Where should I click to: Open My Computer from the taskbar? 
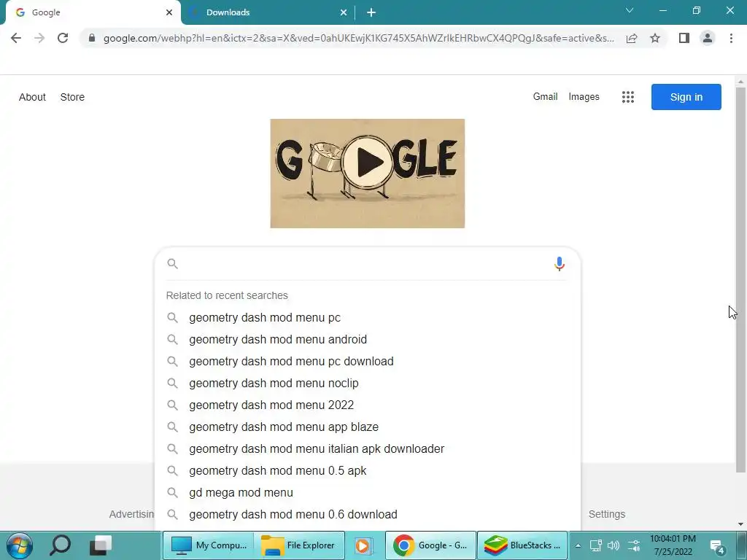point(209,545)
